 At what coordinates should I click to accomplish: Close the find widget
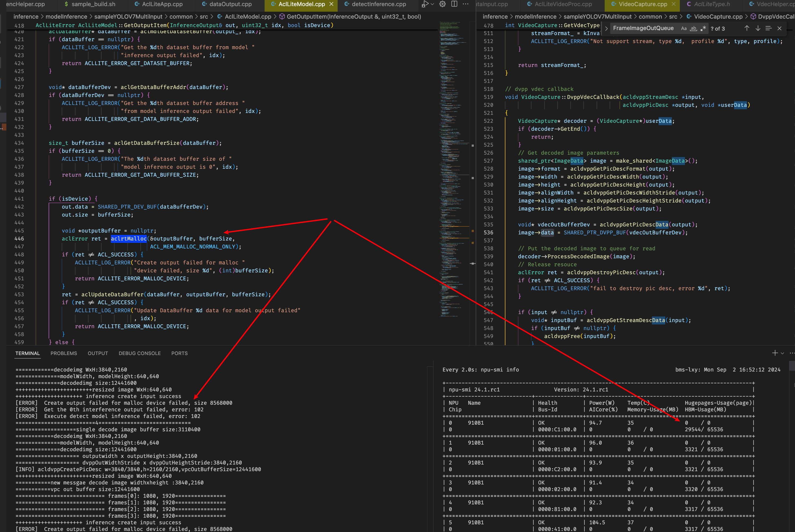(x=779, y=28)
